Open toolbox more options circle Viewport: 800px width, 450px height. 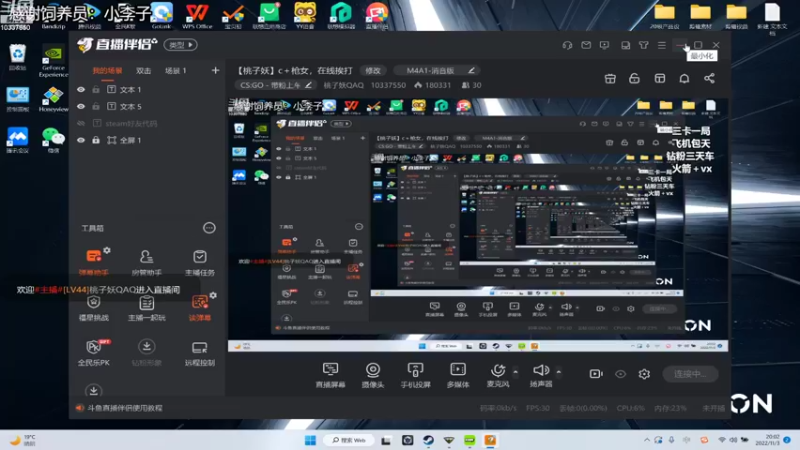(209, 228)
